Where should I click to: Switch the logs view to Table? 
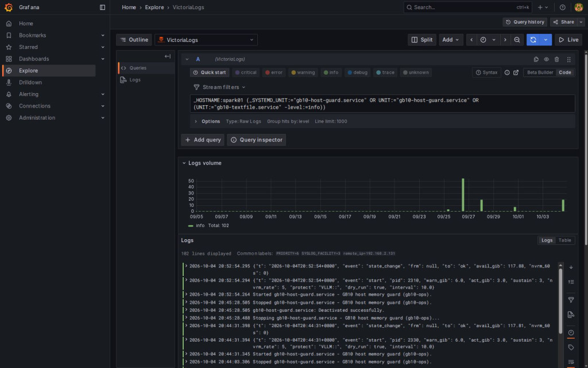pos(565,240)
